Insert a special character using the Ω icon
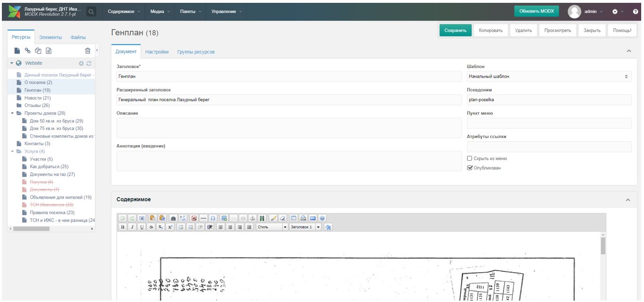 [x=213, y=217]
